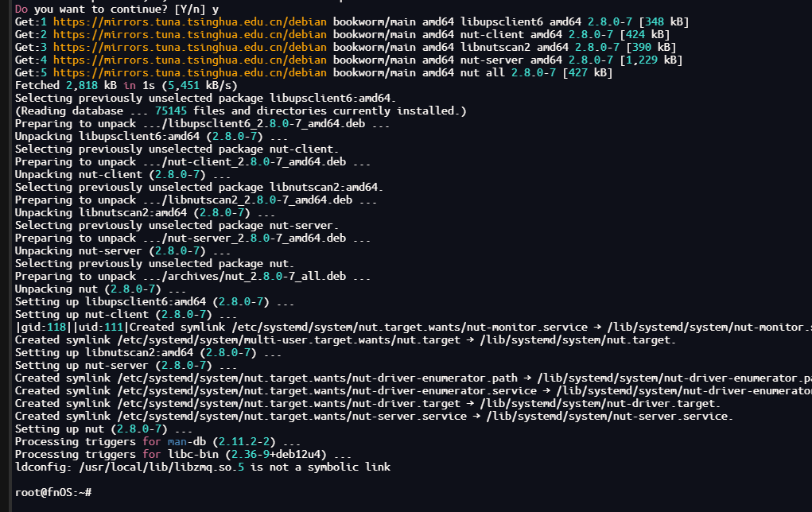The height and width of the screenshot is (512, 812).
Task: Click the root@fnOS command prompt
Action: coord(53,492)
